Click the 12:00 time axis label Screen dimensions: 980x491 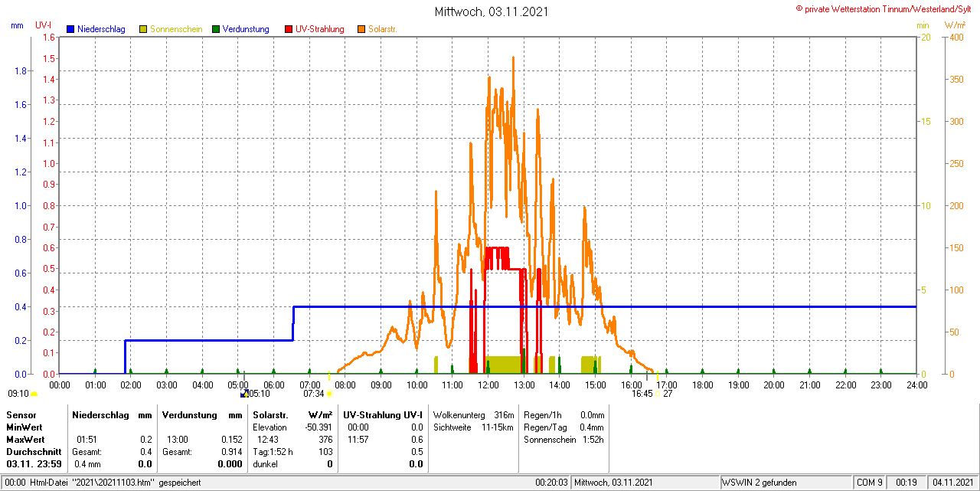[488, 385]
